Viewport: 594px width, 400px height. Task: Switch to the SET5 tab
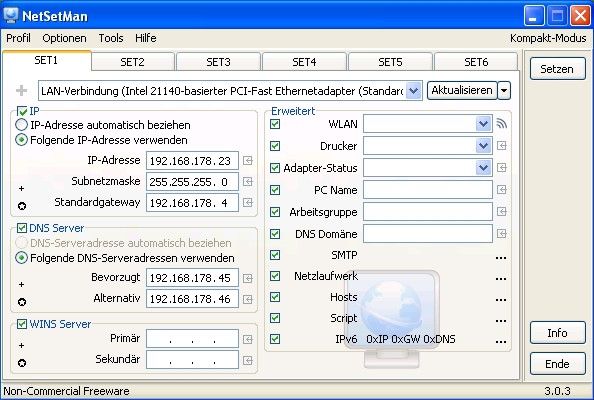pos(390,62)
